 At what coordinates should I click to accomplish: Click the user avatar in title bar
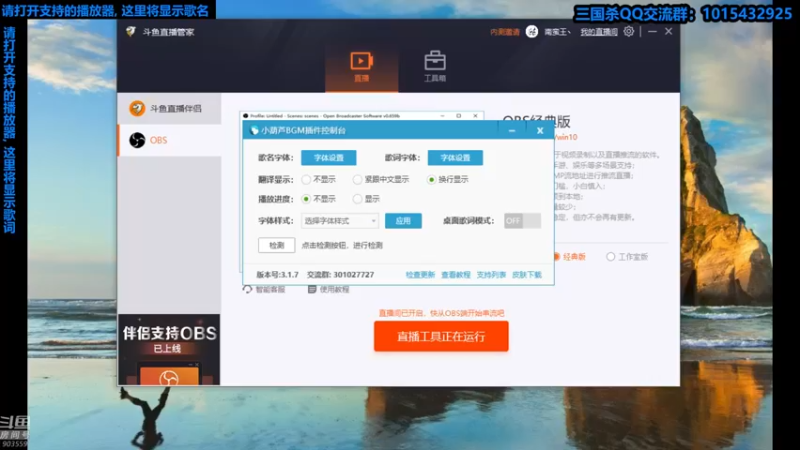[x=532, y=32]
